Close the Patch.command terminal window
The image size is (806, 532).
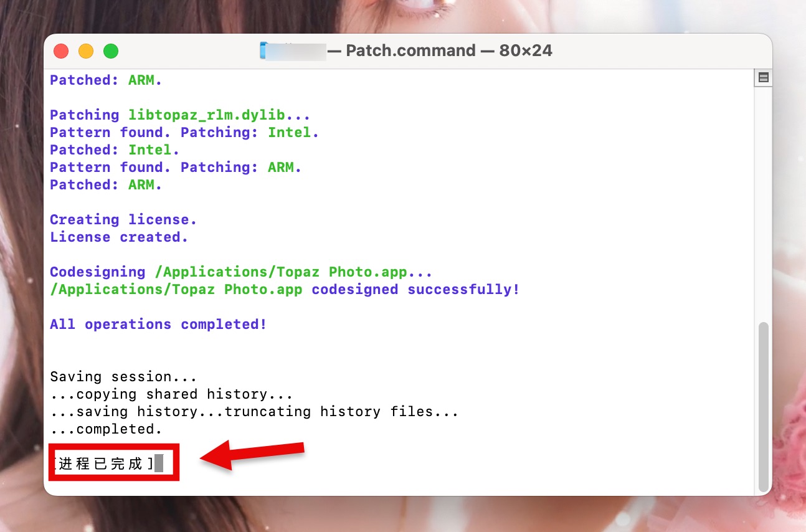(61, 51)
